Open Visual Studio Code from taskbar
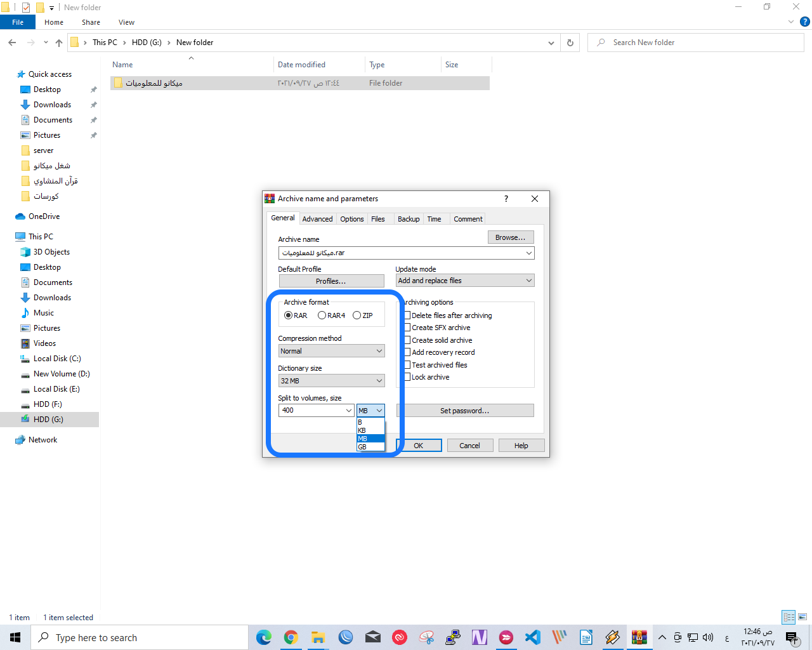The image size is (812, 650). tap(533, 637)
